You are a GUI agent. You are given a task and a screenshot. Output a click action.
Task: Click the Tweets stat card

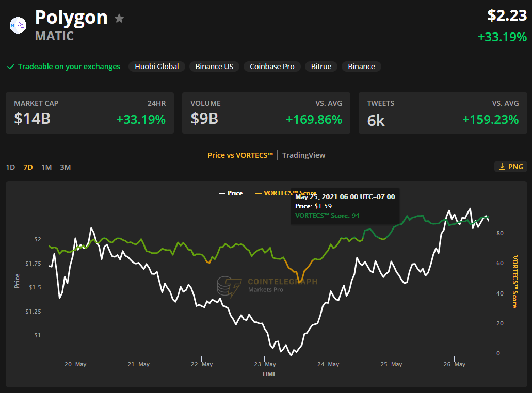pyautogui.click(x=443, y=113)
